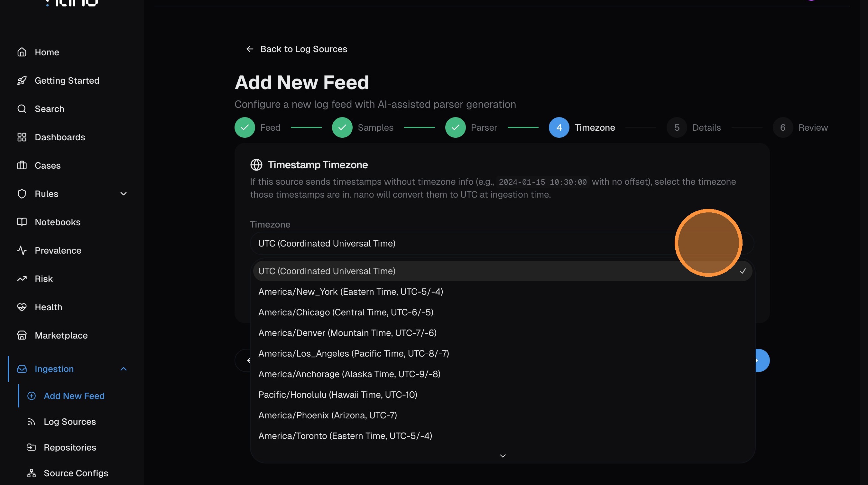Expand the Rules submenu chevron
The height and width of the screenshot is (485, 868).
(123, 194)
